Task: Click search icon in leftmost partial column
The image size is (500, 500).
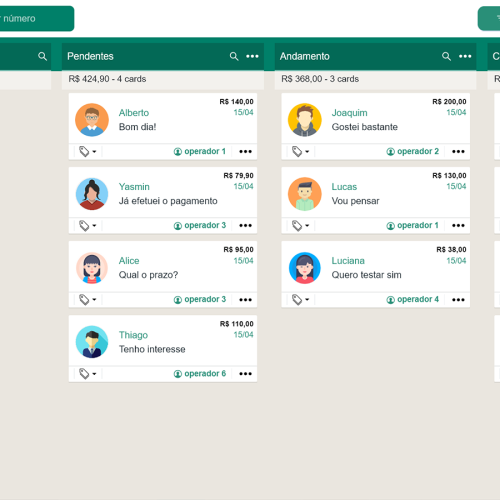Action: click(42, 56)
